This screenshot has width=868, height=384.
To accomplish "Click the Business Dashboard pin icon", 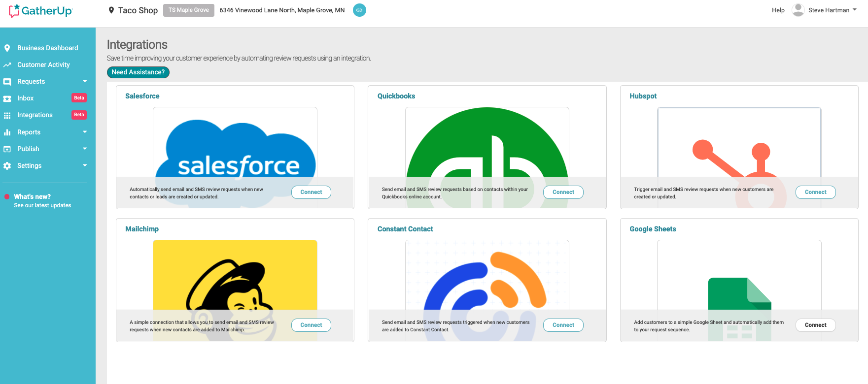I will [x=7, y=48].
